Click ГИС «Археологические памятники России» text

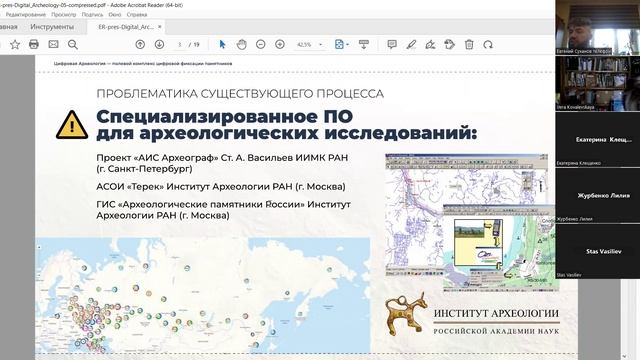(223, 209)
